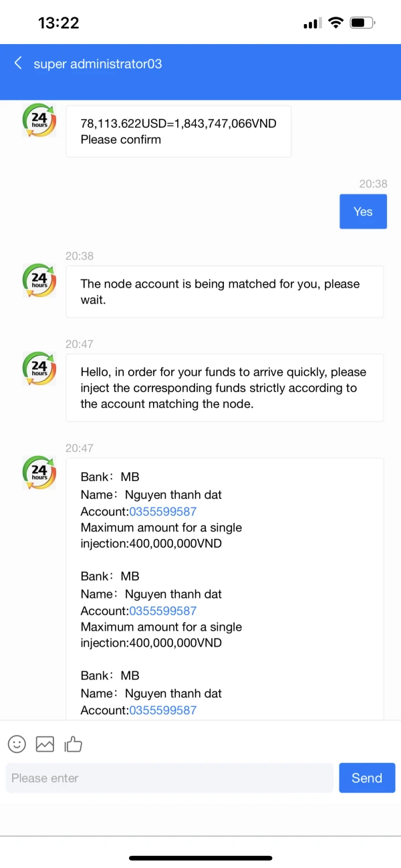The height and width of the screenshot is (868, 401).
Task: Tap the thumbs-up like icon
Action: pyautogui.click(x=73, y=744)
